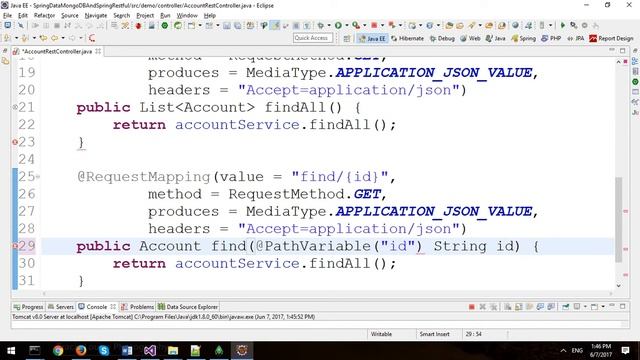Open dropdown next to red Stop icon
The height and width of the screenshot is (360, 640).
tap(382, 25)
